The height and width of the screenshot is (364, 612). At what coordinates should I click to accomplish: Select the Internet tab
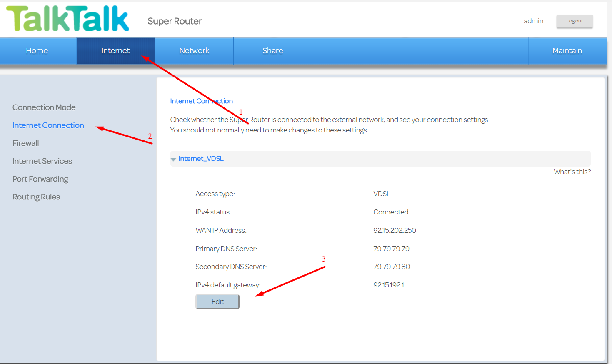point(115,51)
